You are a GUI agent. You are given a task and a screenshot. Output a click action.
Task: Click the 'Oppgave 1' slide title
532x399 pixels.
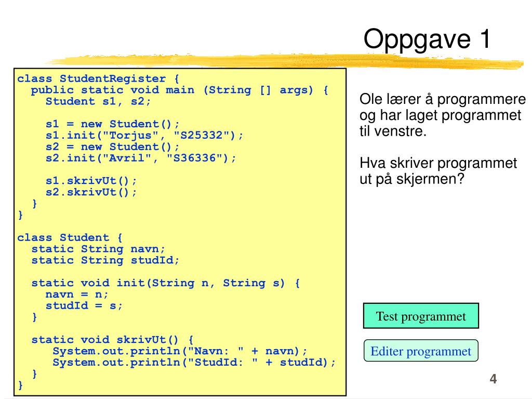[x=427, y=39]
